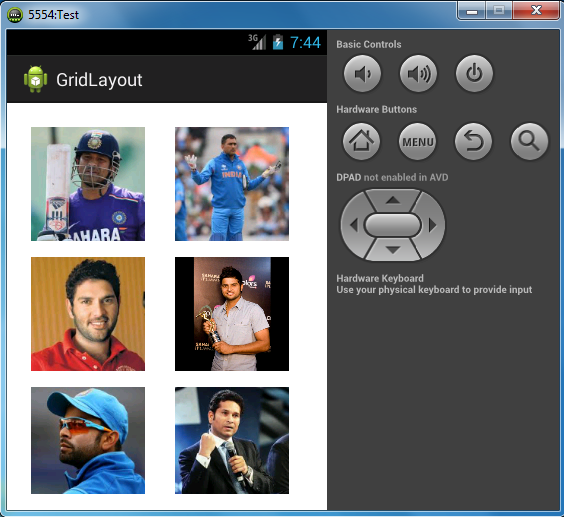This screenshot has height=517, width=564.
Task: Click 'Use your physical keyboard to provide input'
Action: click(434, 290)
